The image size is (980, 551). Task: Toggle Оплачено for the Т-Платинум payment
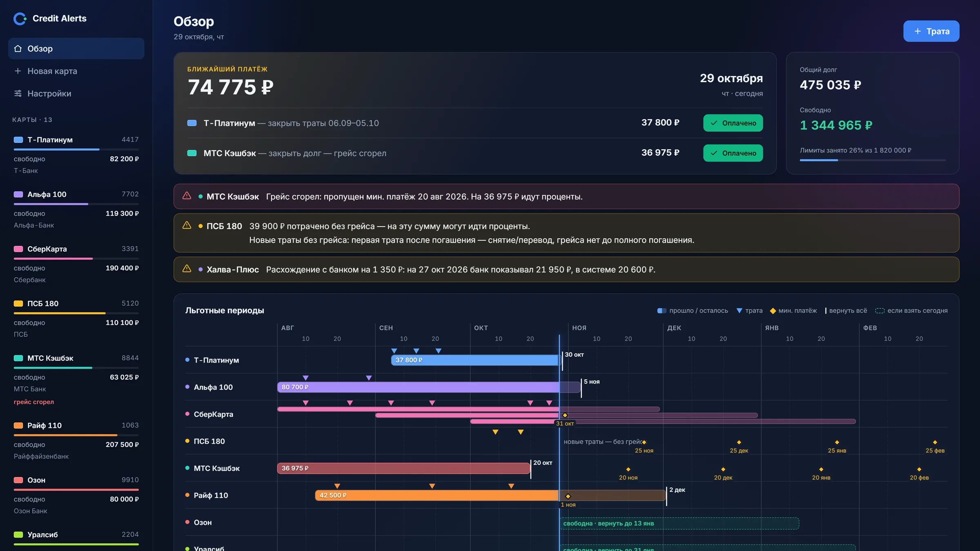pos(733,123)
